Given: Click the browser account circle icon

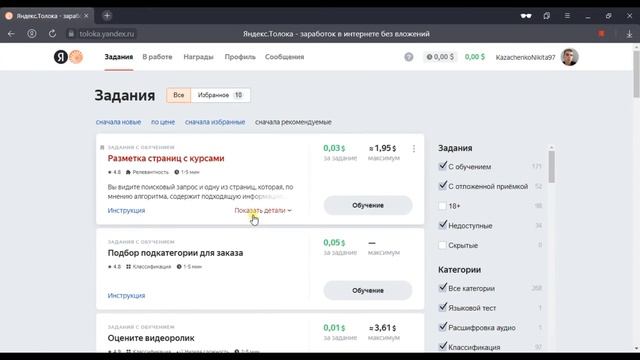Looking at the screenshot, I should point(32,34).
